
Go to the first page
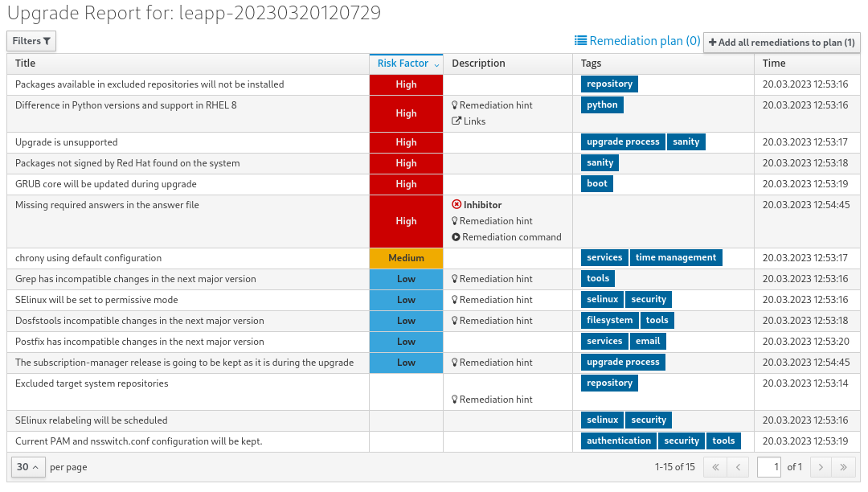(x=715, y=467)
